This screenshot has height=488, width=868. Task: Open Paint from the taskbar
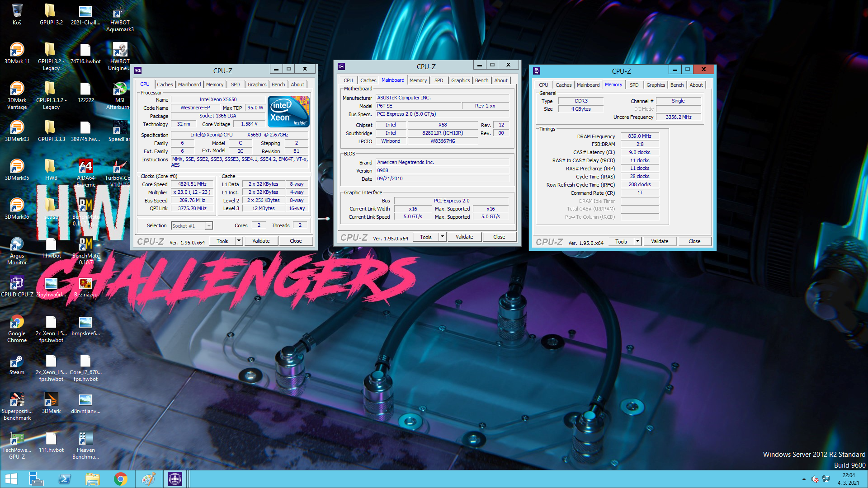coord(148,479)
